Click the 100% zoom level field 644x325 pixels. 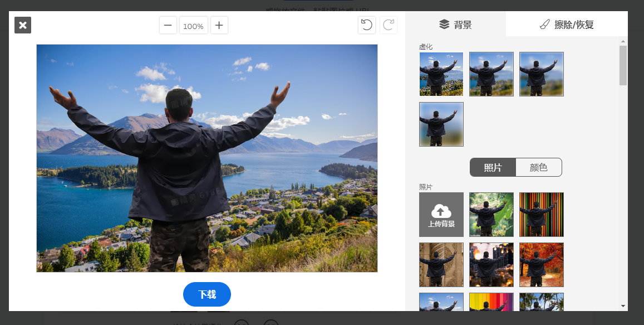pos(193,26)
